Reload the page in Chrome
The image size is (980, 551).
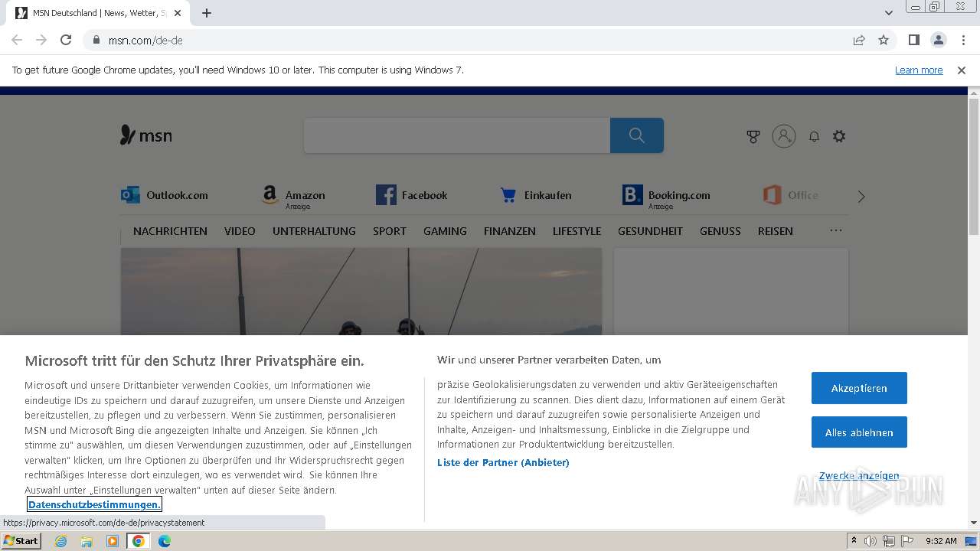66,40
